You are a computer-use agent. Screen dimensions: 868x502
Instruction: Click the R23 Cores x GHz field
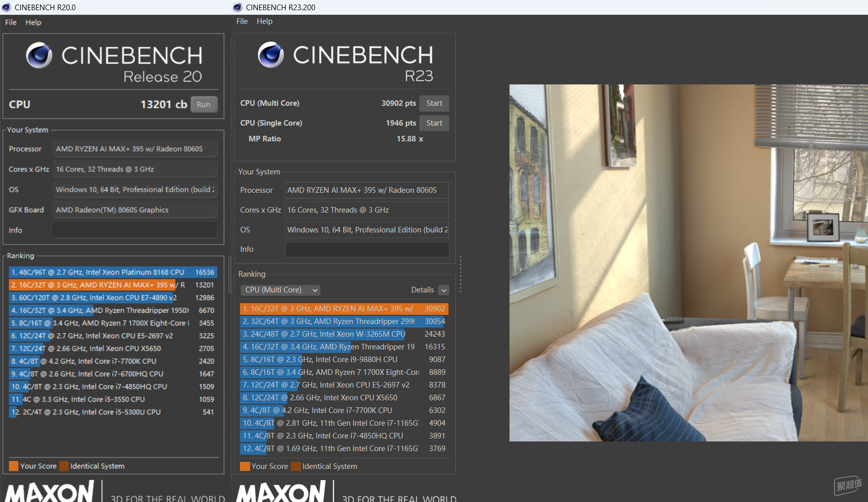coord(367,210)
